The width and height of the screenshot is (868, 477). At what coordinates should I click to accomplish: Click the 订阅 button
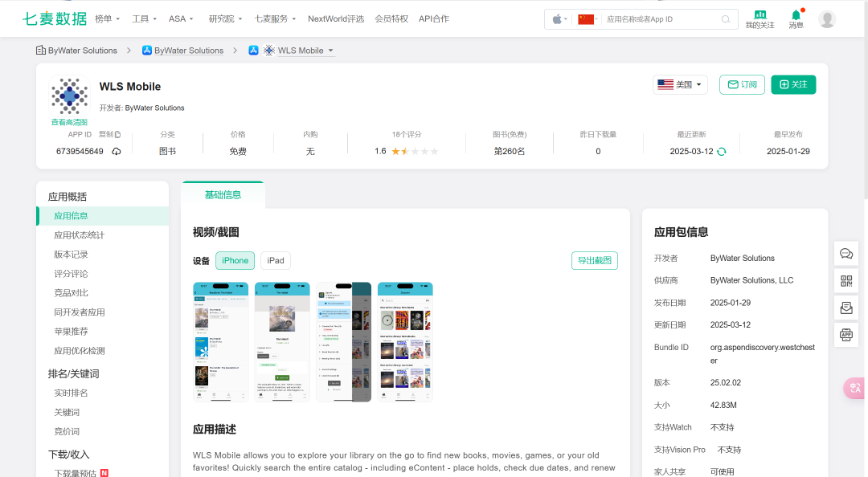coord(742,84)
